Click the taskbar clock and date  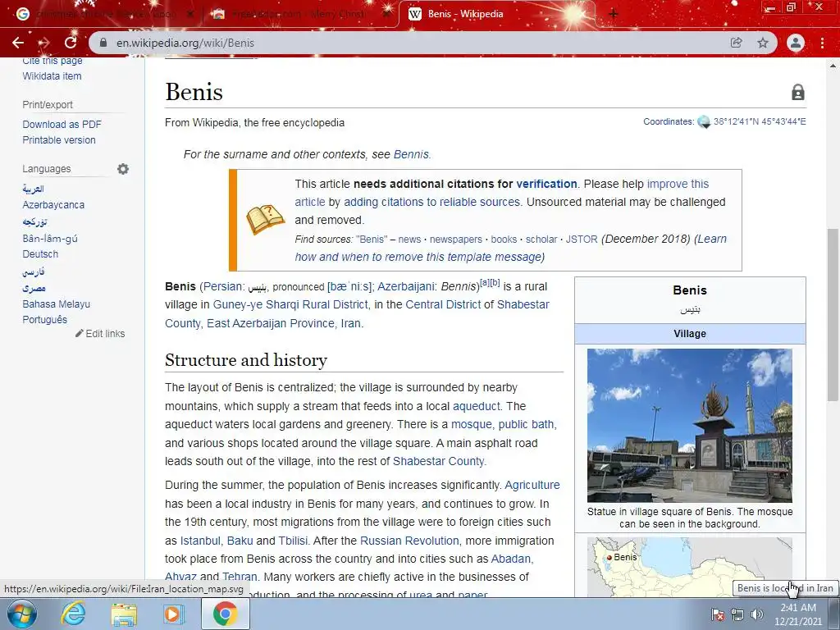click(x=797, y=614)
